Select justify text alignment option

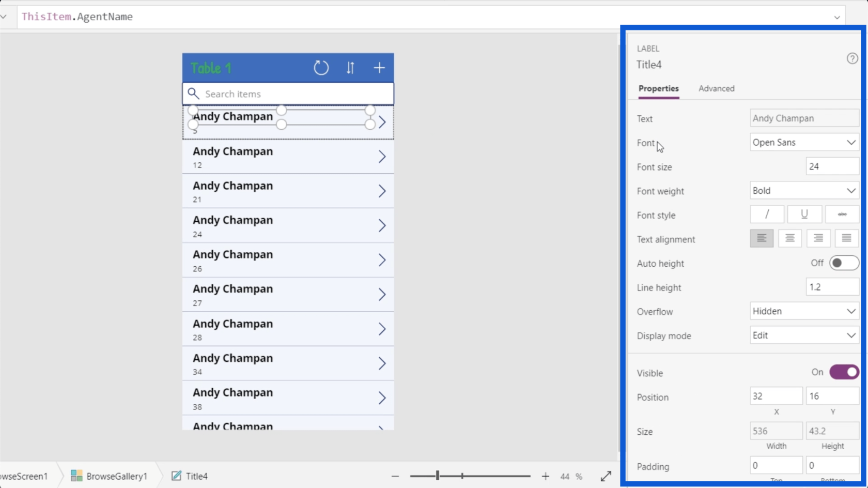(846, 238)
